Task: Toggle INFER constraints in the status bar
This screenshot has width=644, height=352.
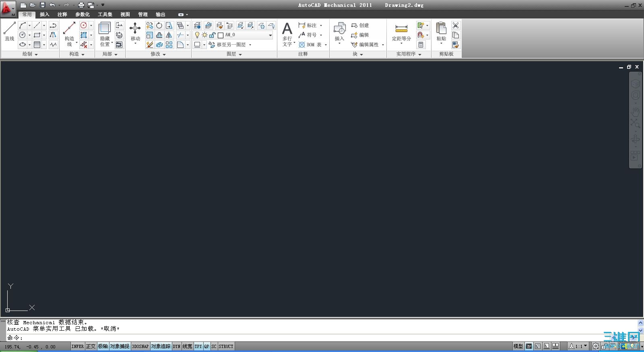Action: (78, 346)
